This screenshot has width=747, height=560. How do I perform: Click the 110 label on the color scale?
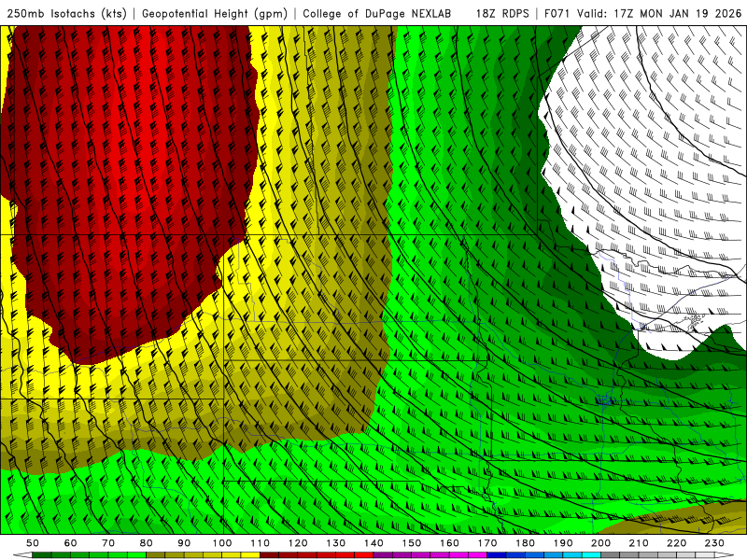tap(261, 543)
